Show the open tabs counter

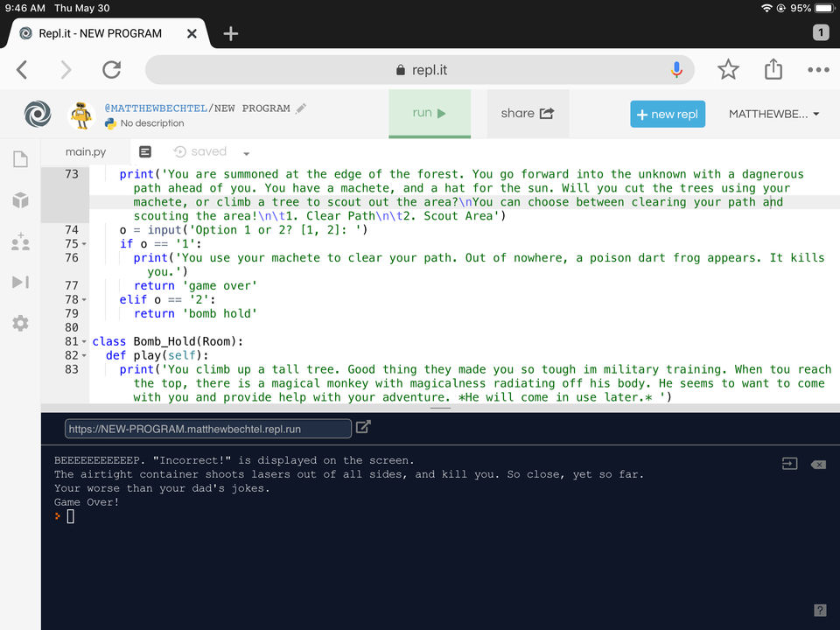point(821,32)
